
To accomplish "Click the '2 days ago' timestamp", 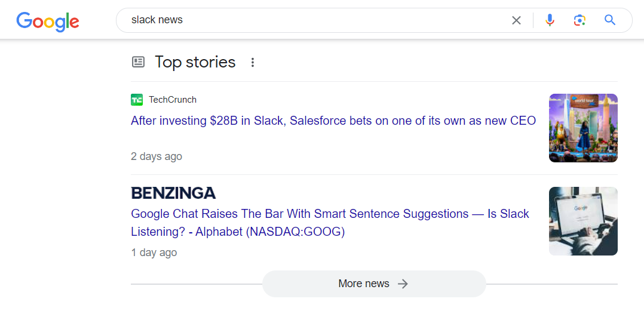I will click(157, 156).
